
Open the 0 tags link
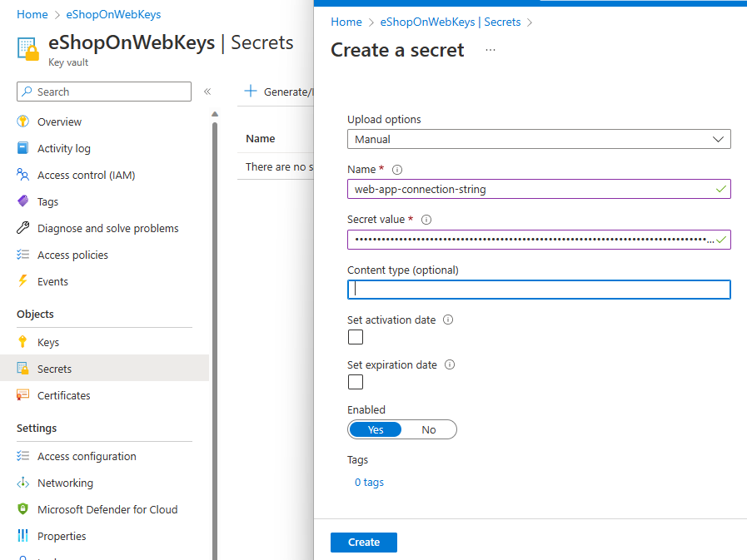click(x=369, y=482)
